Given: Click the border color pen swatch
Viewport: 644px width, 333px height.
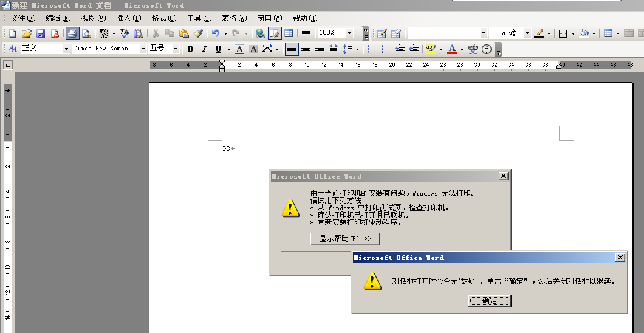Looking at the screenshot, I should click(x=539, y=33).
